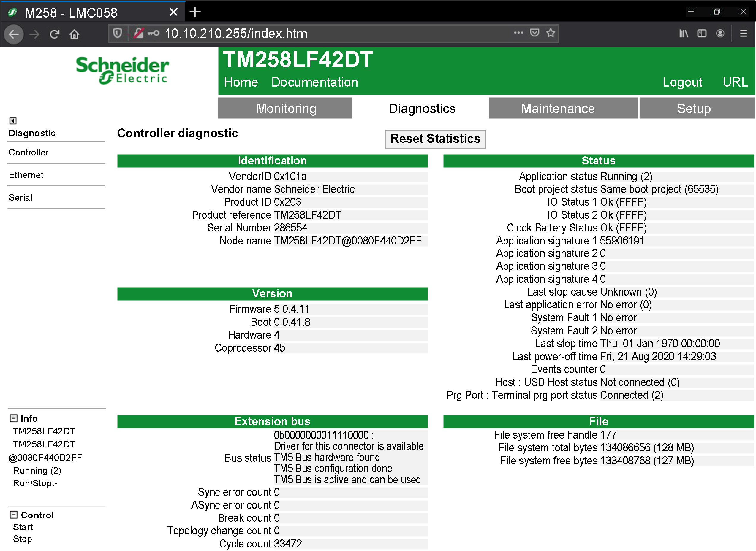Open tracking protection shield icon

[118, 33]
